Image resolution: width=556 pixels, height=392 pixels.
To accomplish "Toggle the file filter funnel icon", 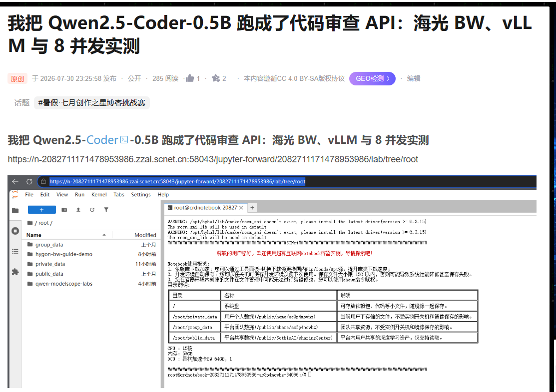I will pyautogui.click(x=106, y=210).
